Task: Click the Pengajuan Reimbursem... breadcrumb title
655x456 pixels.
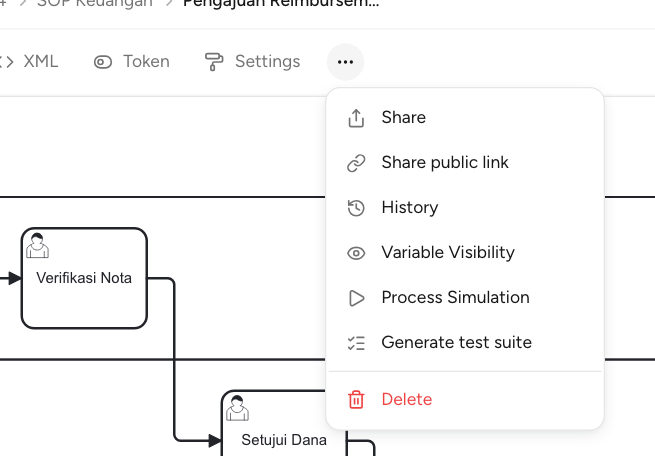Action: 281,3
